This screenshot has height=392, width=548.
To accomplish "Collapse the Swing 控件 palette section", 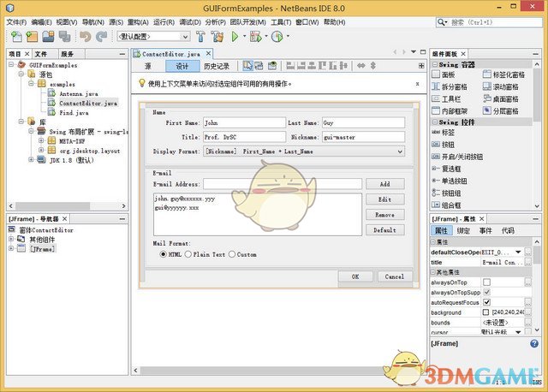I will click(435, 122).
